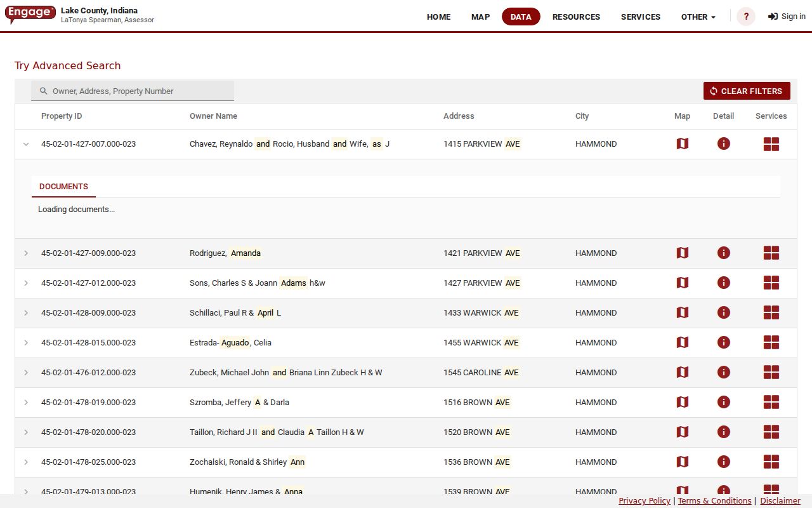The height and width of the screenshot is (508, 812).
Task: Open the MAP menu item
Action: pyautogui.click(x=480, y=17)
